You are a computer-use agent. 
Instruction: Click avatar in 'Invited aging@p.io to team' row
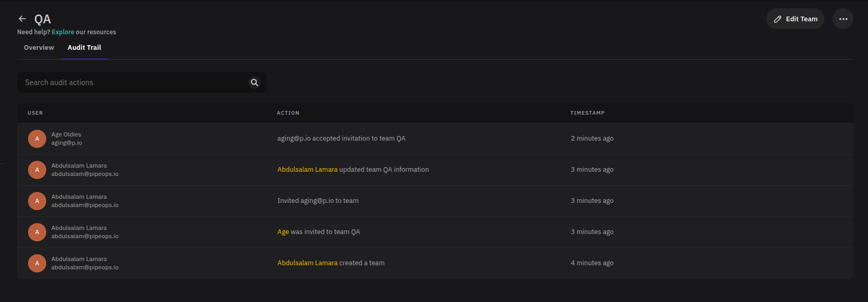point(37,201)
